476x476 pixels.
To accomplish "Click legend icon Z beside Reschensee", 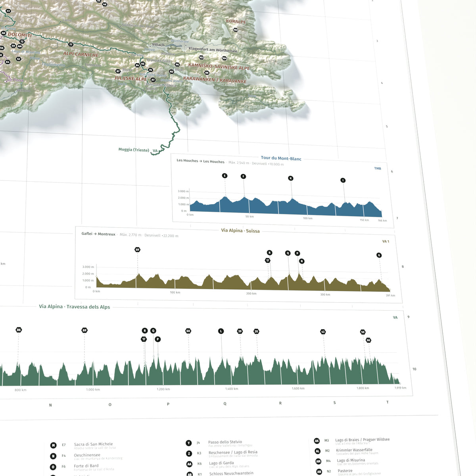I will 189,453.
